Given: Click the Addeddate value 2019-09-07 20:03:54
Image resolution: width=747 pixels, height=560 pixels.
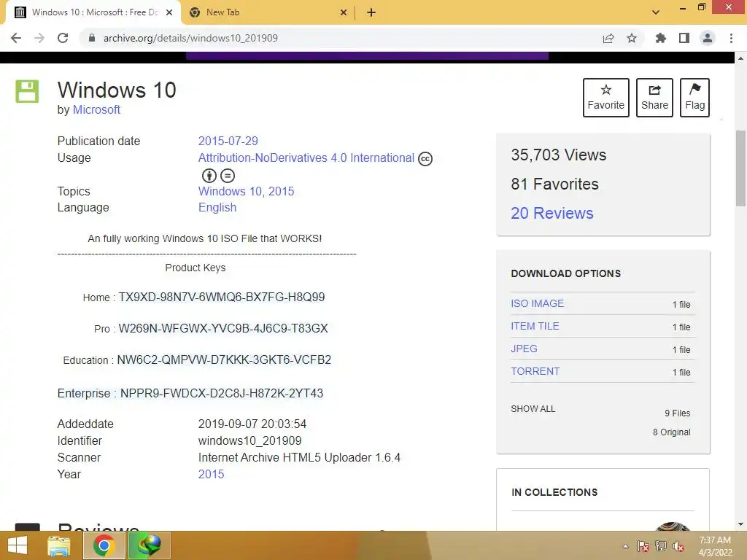Looking at the screenshot, I should pyautogui.click(x=252, y=424).
